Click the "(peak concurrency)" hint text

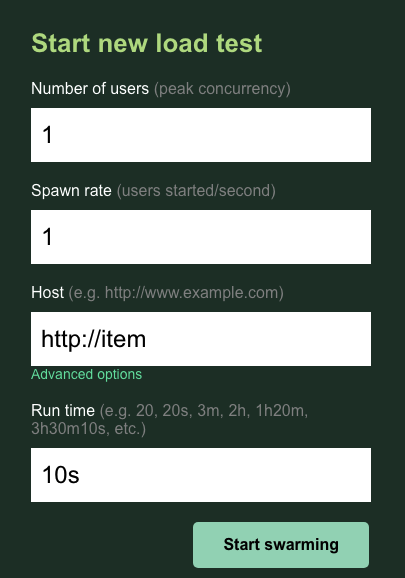[x=222, y=89]
